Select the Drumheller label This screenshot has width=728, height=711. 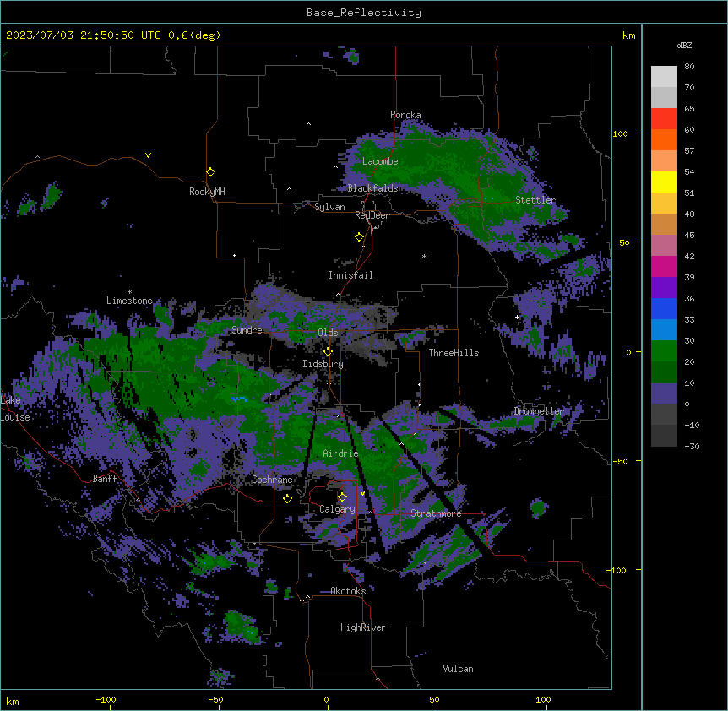539,411
